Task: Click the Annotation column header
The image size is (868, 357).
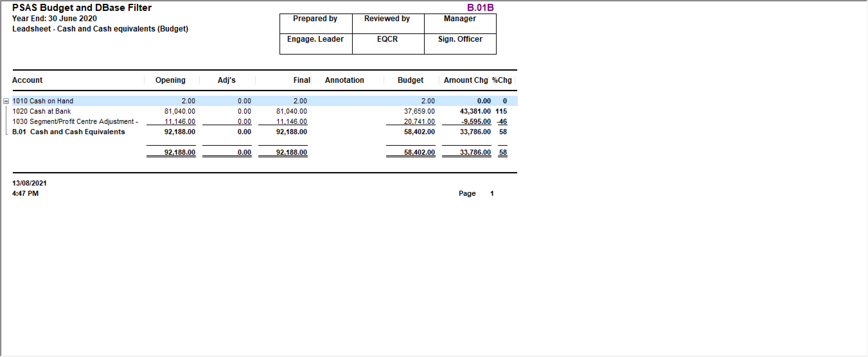Action: coord(344,80)
